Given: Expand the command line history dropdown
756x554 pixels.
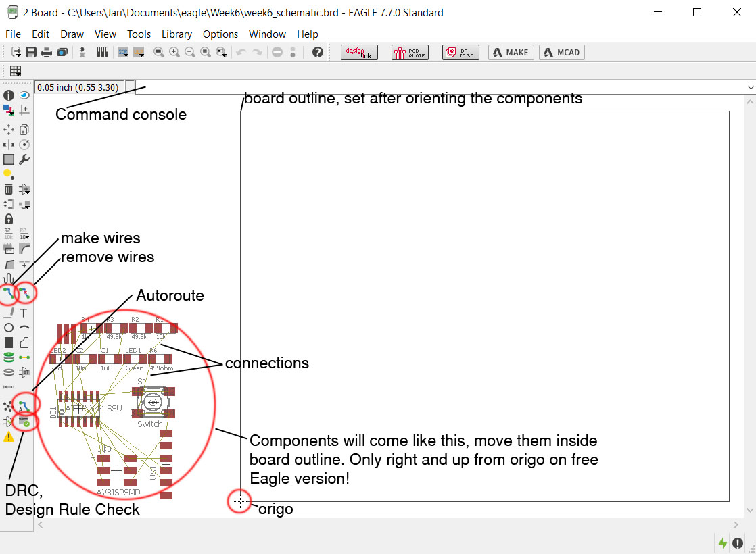Looking at the screenshot, I should pyautogui.click(x=750, y=87).
